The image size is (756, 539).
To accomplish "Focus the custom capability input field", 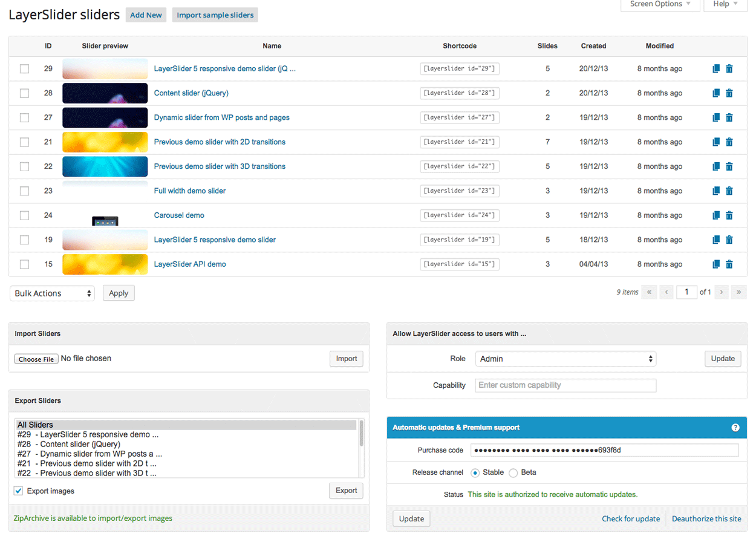I will (565, 385).
